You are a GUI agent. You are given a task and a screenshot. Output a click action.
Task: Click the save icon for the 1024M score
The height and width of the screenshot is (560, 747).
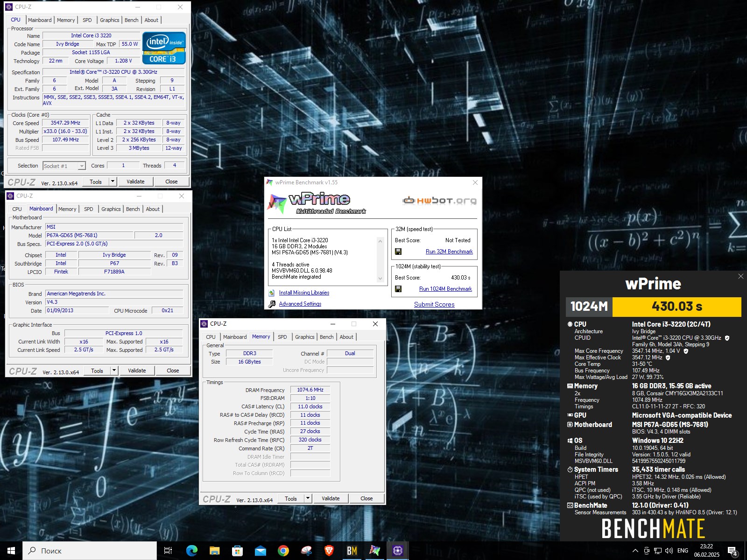(x=398, y=289)
